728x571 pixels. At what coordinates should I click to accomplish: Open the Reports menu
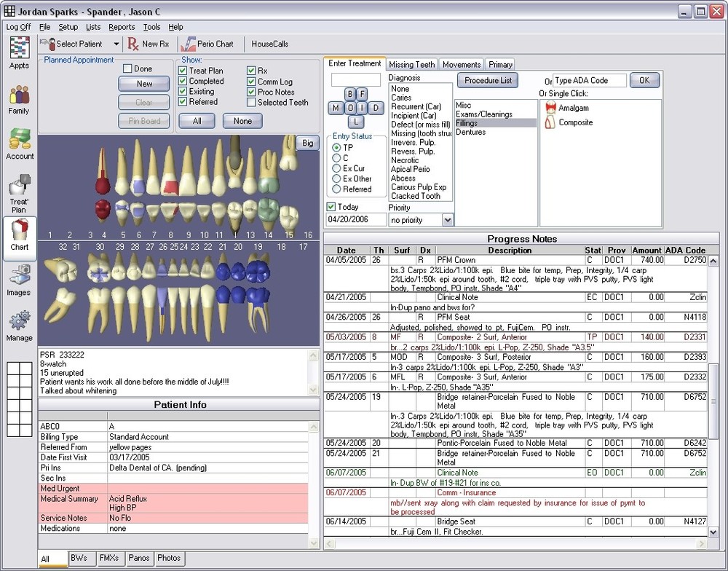(x=121, y=27)
